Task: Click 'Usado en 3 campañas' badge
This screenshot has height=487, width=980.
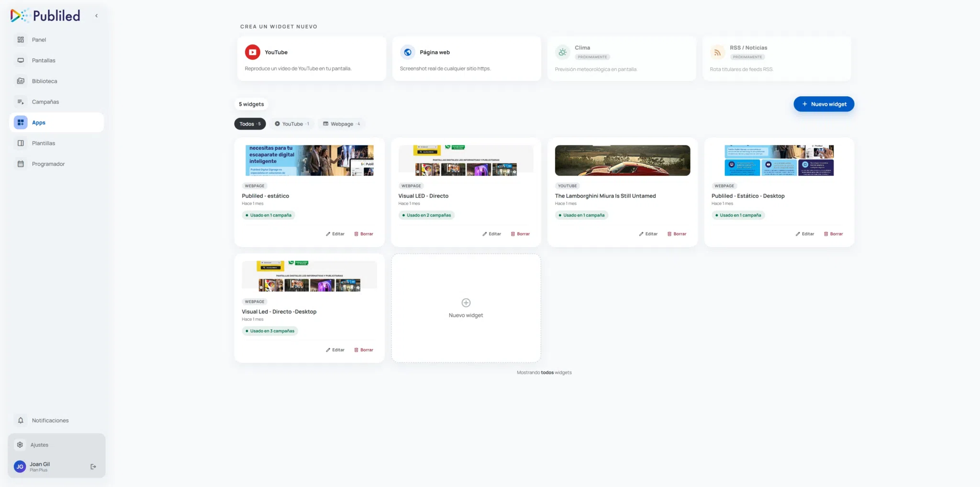Action: (270, 331)
